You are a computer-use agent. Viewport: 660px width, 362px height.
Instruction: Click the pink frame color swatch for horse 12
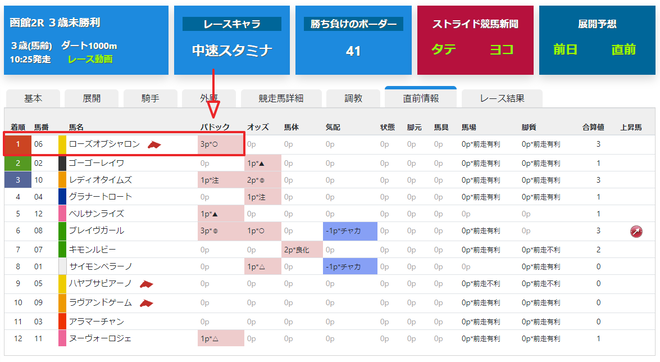point(62,214)
